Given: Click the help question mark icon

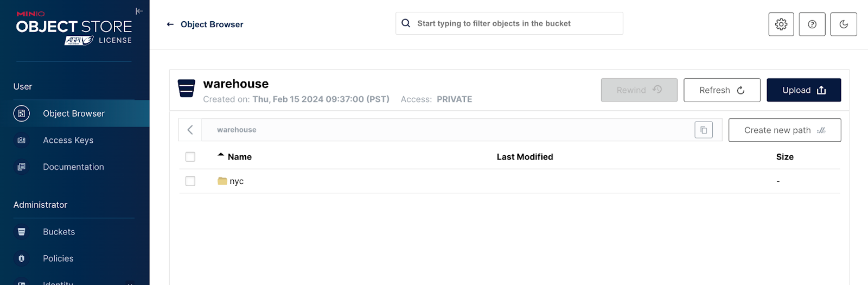Looking at the screenshot, I should coord(812,24).
